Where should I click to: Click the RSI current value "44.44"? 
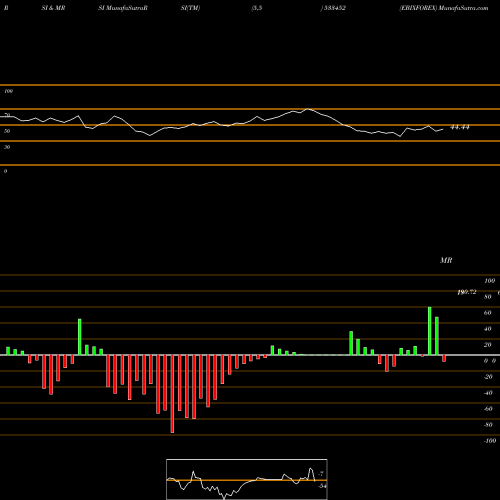pyautogui.click(x=460, y=127)
